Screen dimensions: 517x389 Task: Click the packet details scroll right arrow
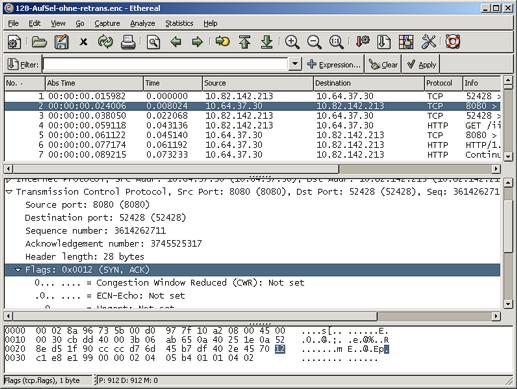[496, 316]
